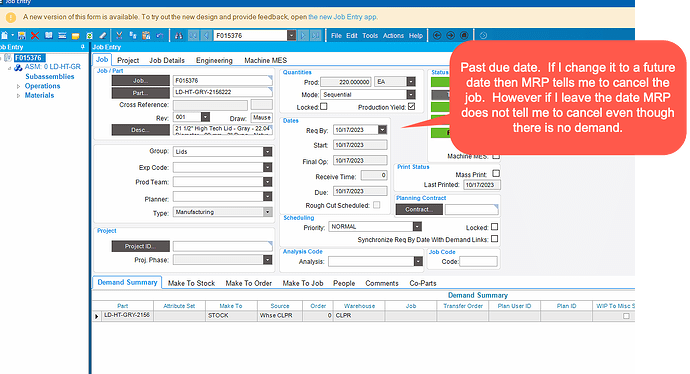The height and width of the screenshot is (374, 690).
Task: Click the red X Delete icon
Action: (35, 36)
